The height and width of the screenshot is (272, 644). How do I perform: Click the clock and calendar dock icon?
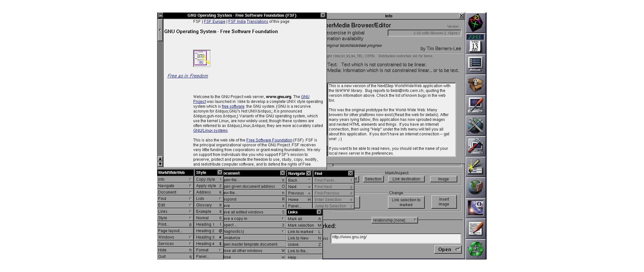tap(476, 43)
